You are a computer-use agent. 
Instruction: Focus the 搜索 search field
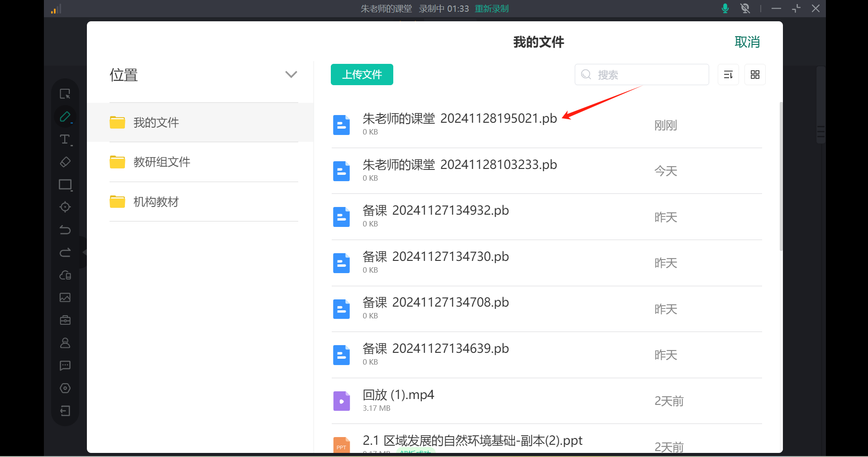(642, 74)
